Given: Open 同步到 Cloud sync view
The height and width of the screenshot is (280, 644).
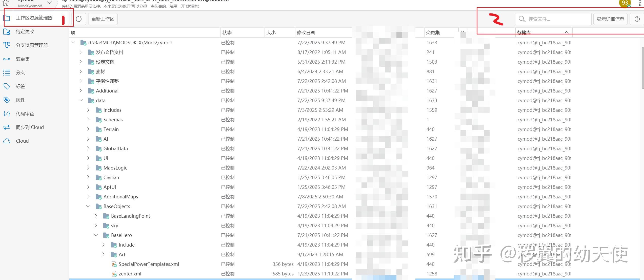Looking at the screenshot, I should click(30, 127).
